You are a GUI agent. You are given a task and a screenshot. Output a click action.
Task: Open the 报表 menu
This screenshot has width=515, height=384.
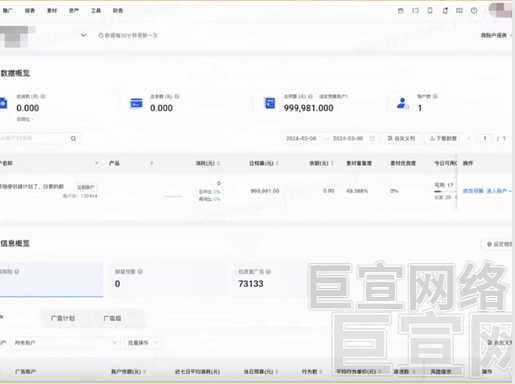click(30, 11)
